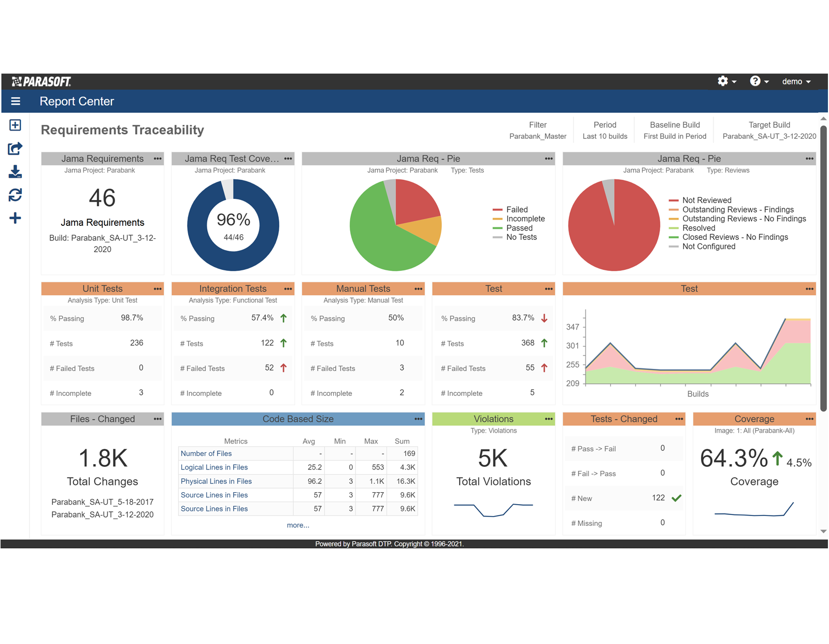This screenshot has width=829, height=644.
Task: Toggle Outstanding Reviews - No Findings legend entry
Action: (x=737, y=219)
